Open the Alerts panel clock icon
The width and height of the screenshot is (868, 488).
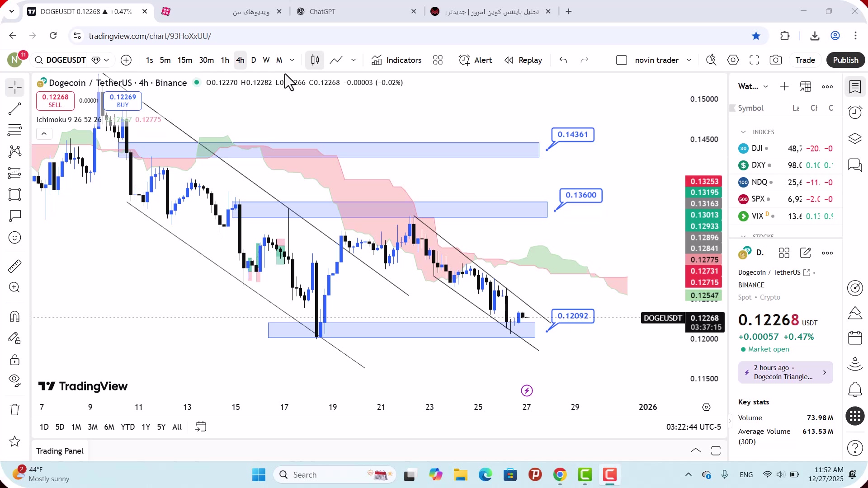point(855,112)
